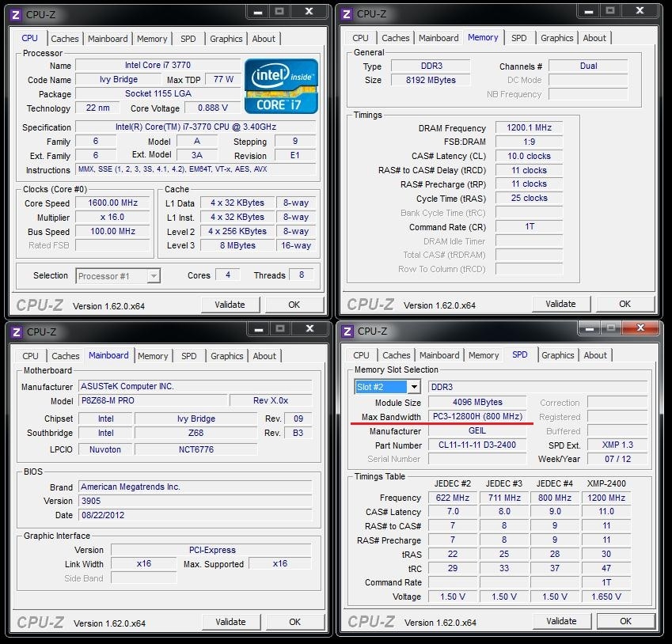Click the CAS# Latency value 10.0 clocks
Viewport: 672px width, 644px height.
[529, 156]
